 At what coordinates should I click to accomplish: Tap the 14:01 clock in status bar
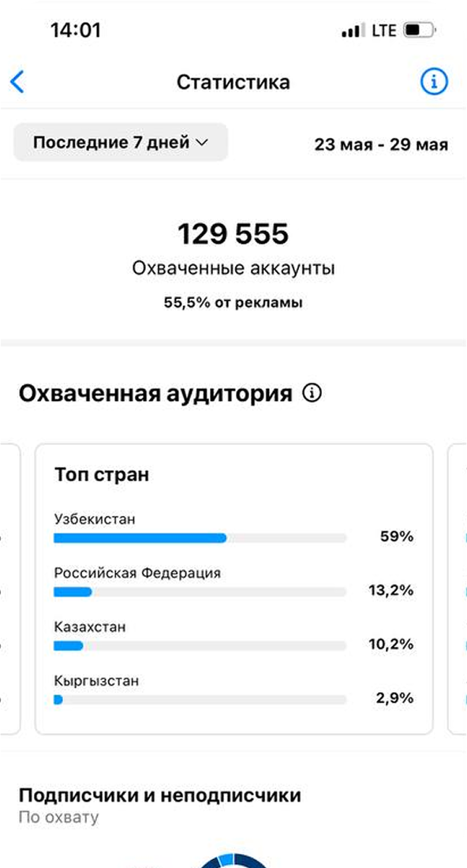tap(75, 30)
